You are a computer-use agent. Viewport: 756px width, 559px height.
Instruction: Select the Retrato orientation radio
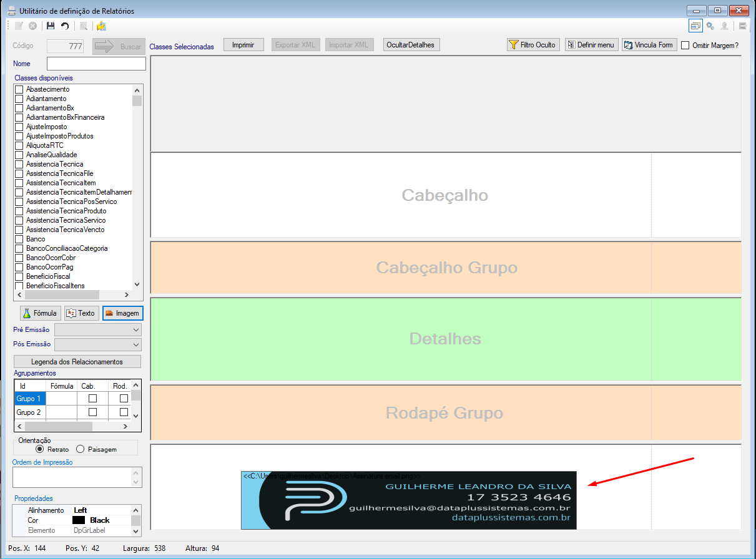point(40,449)
